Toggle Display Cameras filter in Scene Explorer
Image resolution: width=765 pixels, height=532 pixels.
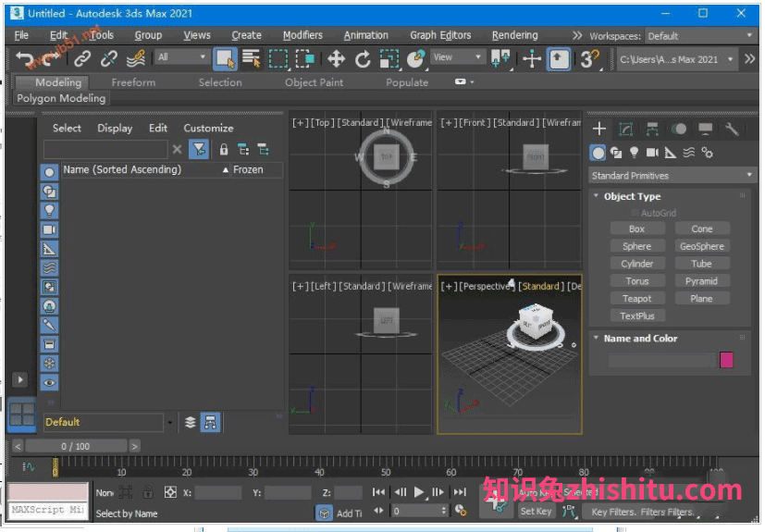pos(49,229)
